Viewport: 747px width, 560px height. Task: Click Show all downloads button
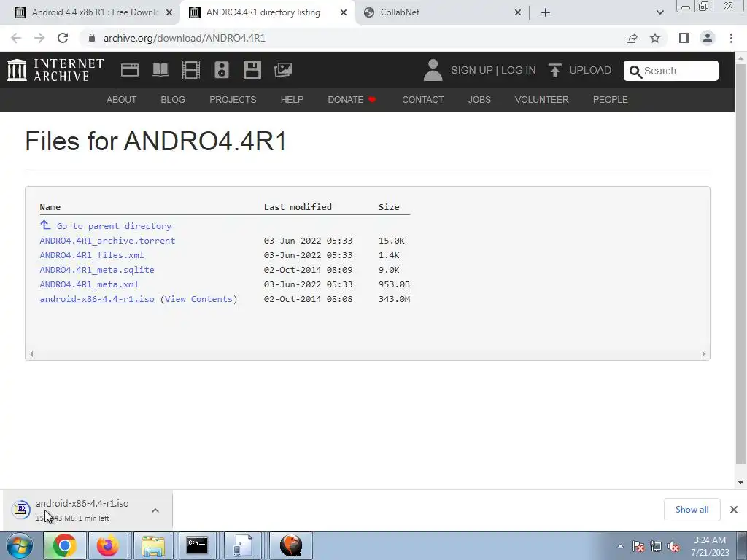692,510
